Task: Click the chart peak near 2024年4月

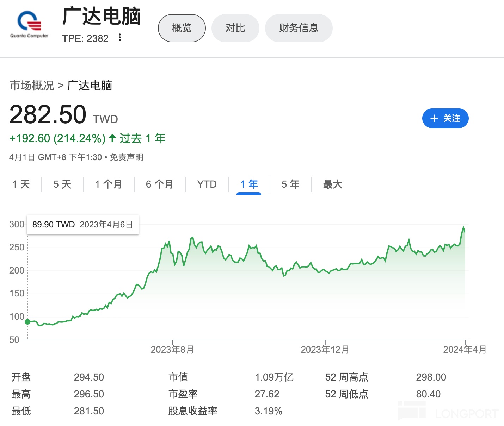Action: [x=463, y=227]
